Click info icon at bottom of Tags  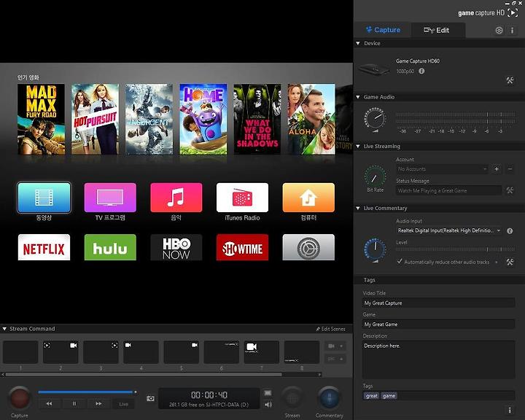click(510, 410)
